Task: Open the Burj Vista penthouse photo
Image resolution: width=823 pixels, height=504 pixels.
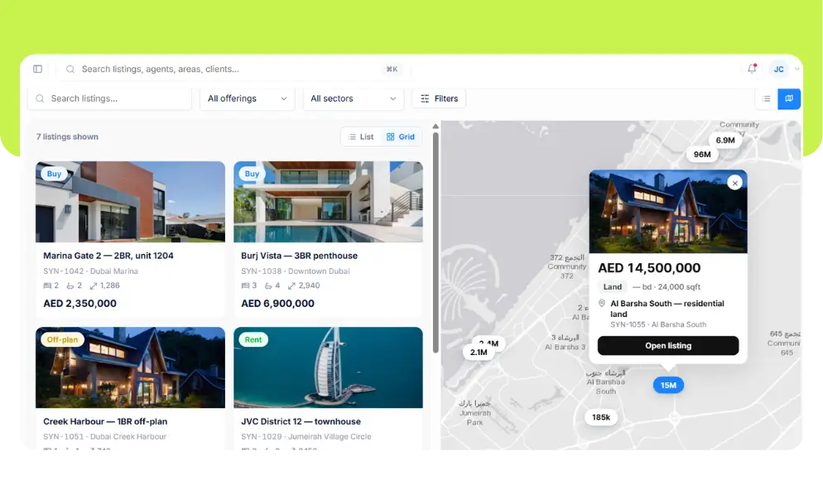Action: (x=328, y=202)
